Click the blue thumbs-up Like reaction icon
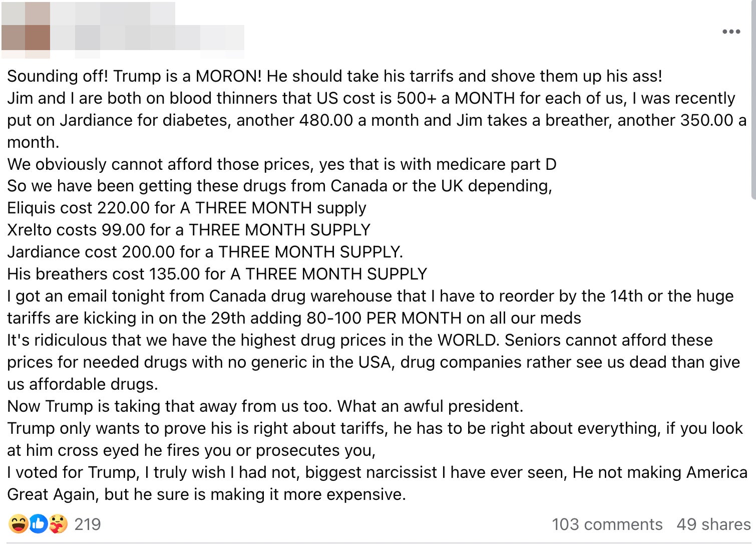This screenshot has height=546, width=756. (38, 524)
